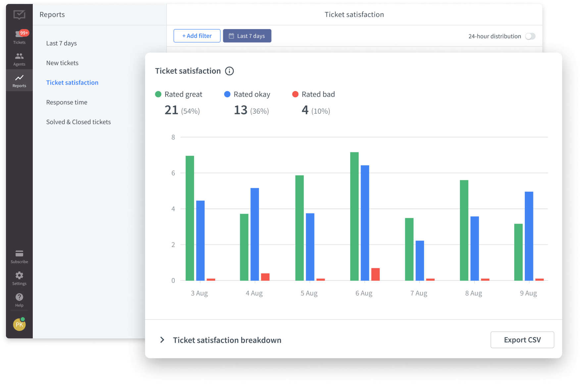The width and height of the screenshot is (588, 388).
Task: Select the Rated bad red dot
Action: click(x=295, y=94)
